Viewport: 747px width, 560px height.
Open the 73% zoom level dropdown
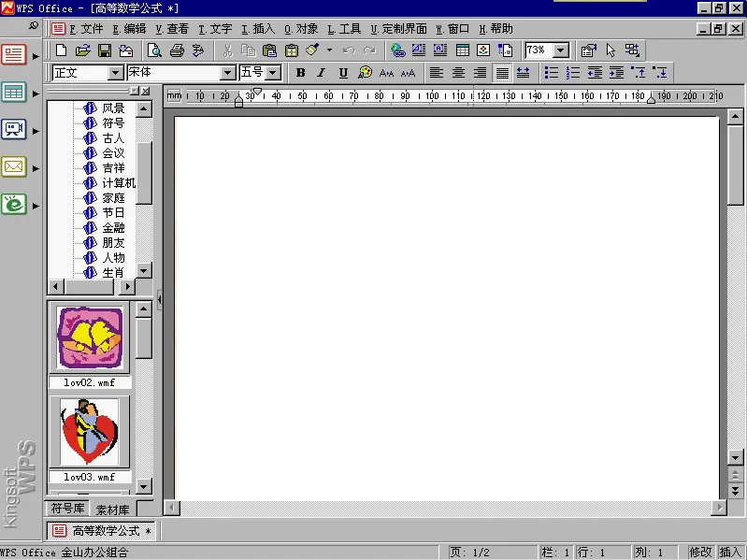click(560, 50)
